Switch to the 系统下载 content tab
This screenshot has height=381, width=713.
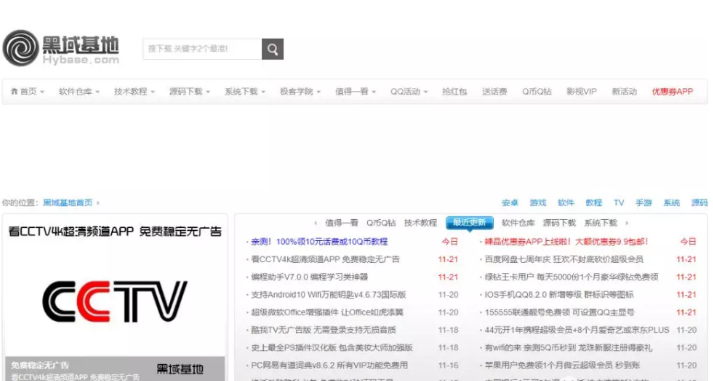click(x=600, y=223)
